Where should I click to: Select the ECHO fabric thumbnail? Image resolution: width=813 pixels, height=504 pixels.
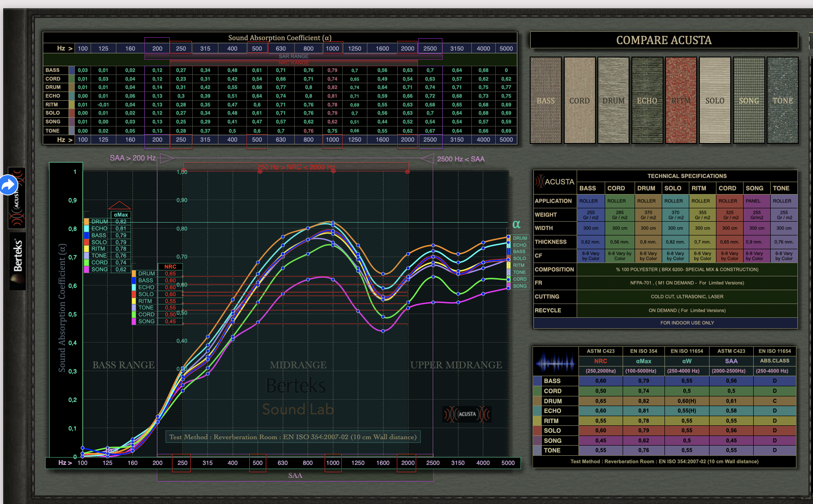coord(647,100)
